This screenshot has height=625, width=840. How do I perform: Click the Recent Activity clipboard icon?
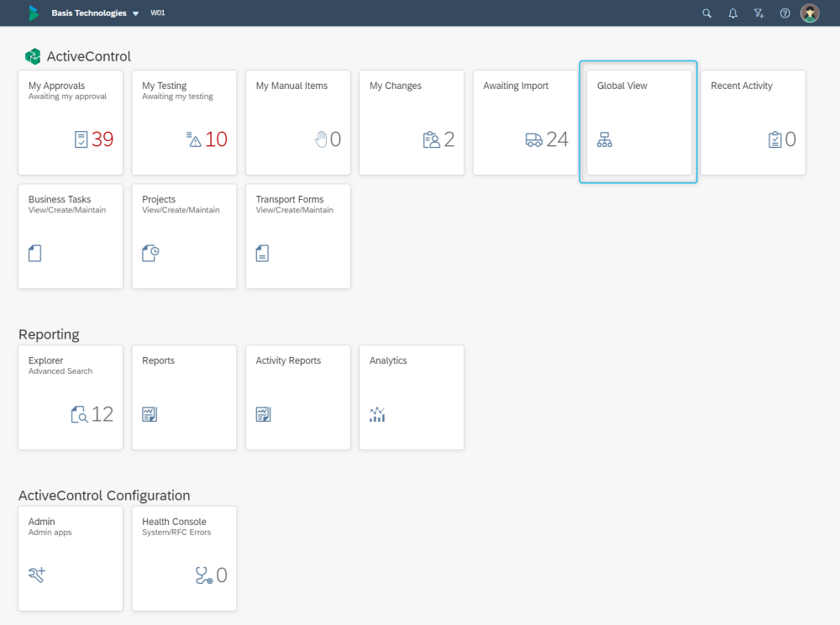[x=774, y=139]
